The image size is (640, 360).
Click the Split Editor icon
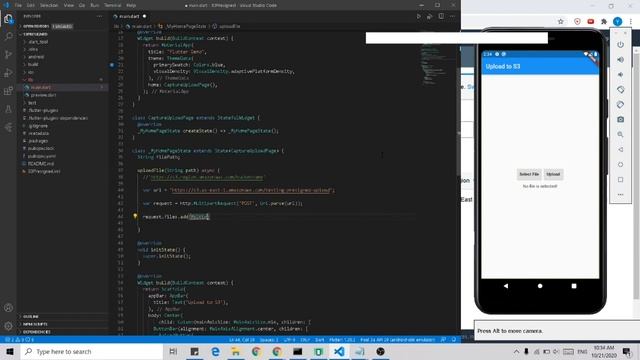point(441,16)
